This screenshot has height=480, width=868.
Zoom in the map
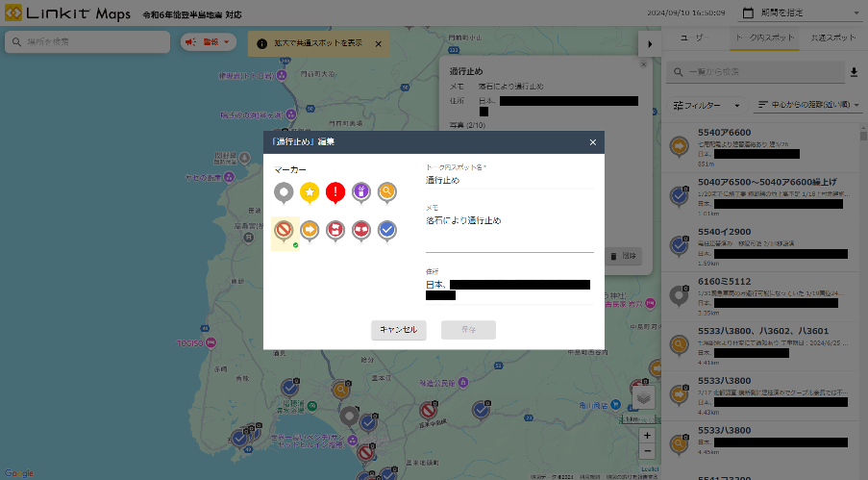click(647, 436)
